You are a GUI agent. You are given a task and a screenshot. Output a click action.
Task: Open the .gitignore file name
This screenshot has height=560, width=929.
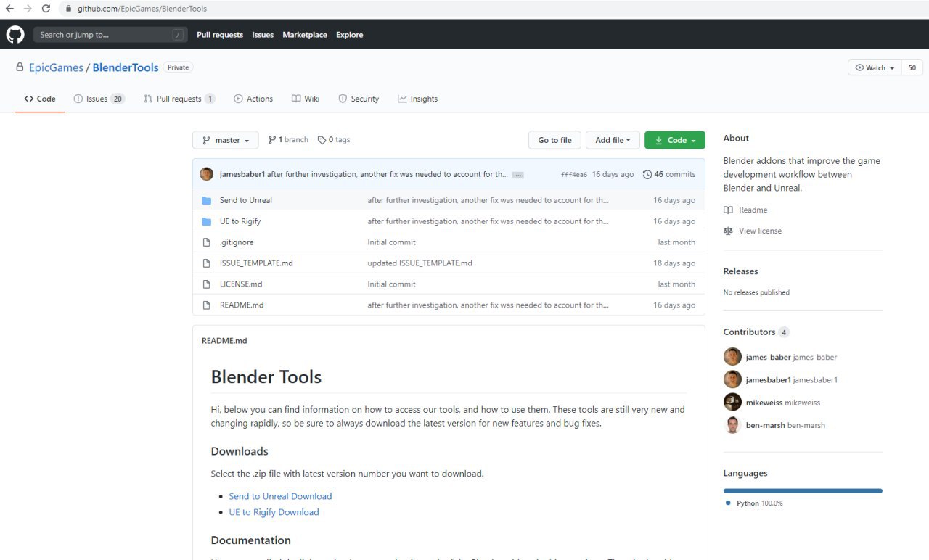237,242
